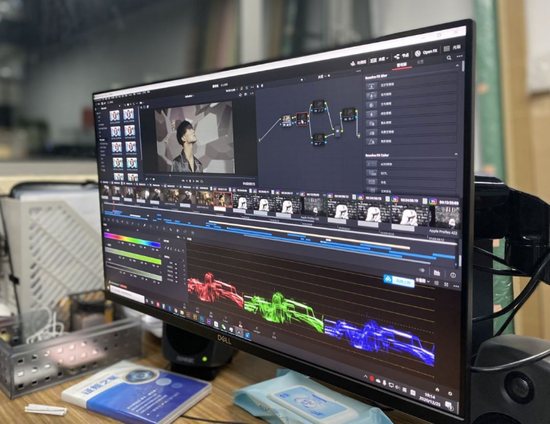Open the notification center icon at taskbar end
This screenshot has height=424, width=550.
click(x=449, y=406)
